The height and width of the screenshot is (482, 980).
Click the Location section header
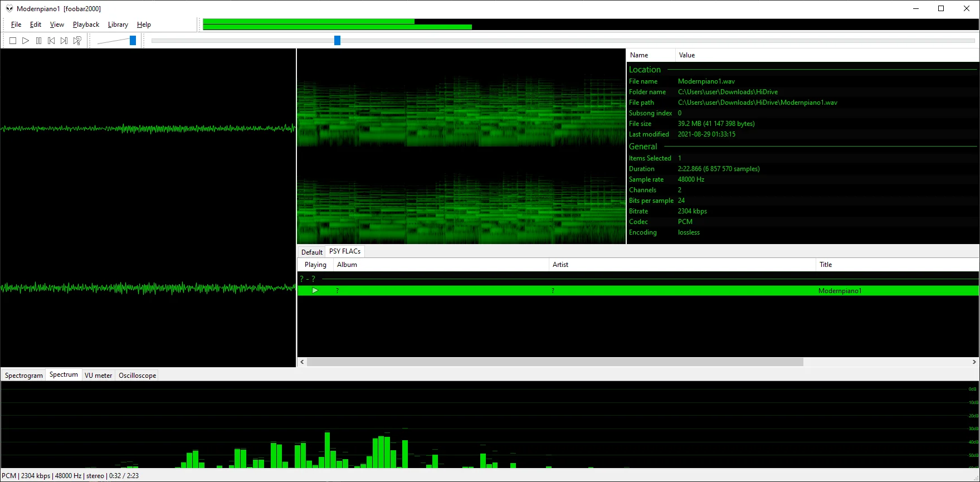click(645, 70)
